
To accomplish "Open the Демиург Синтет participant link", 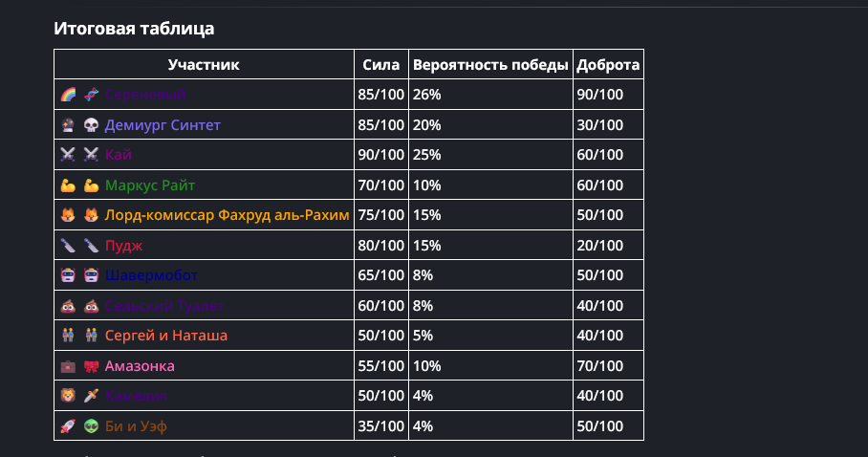I will (163, 125).
